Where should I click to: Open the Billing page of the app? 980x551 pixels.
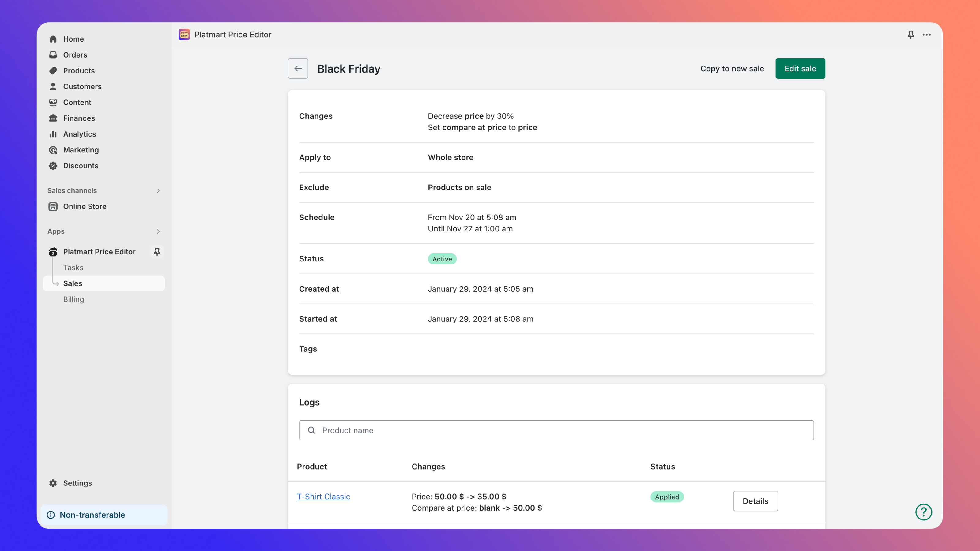coord(73,299)
